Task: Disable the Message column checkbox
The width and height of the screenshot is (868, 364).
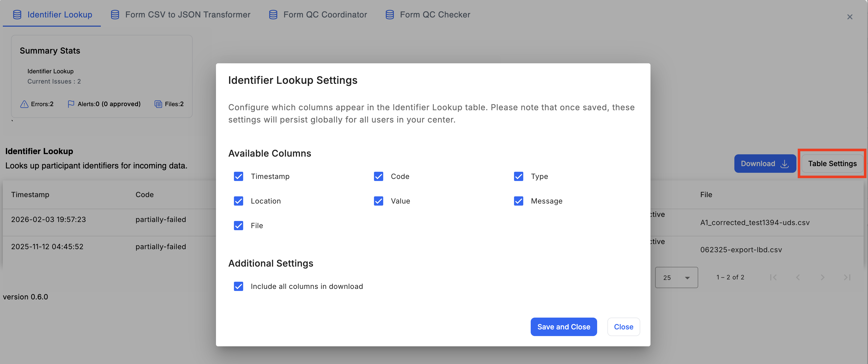Action: pos(519,201)
